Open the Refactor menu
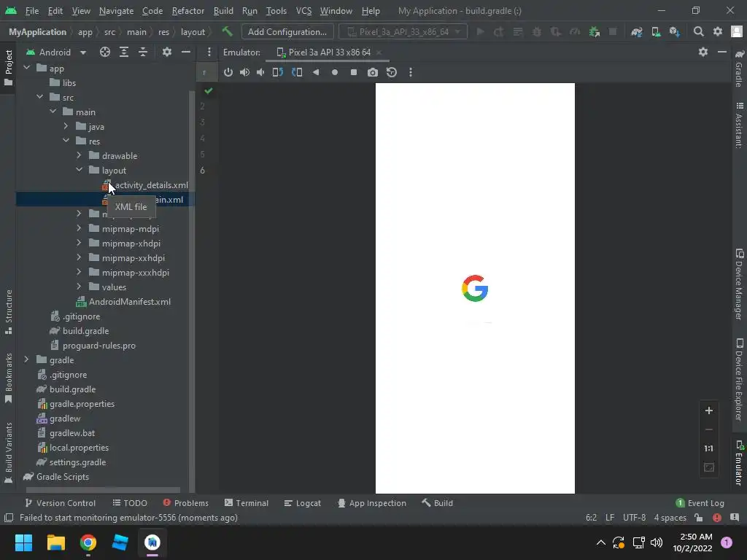The width and height of the screenshot is (747, 560). 187,10
